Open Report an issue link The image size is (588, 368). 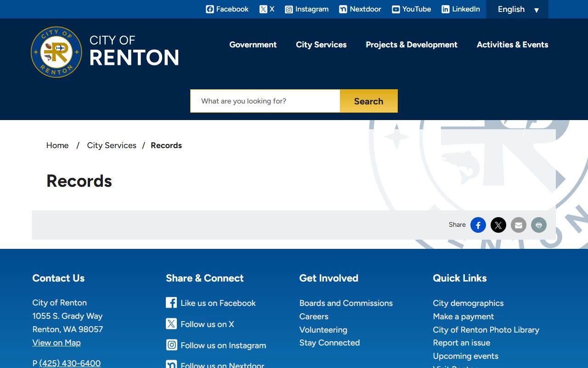[462, 343]
